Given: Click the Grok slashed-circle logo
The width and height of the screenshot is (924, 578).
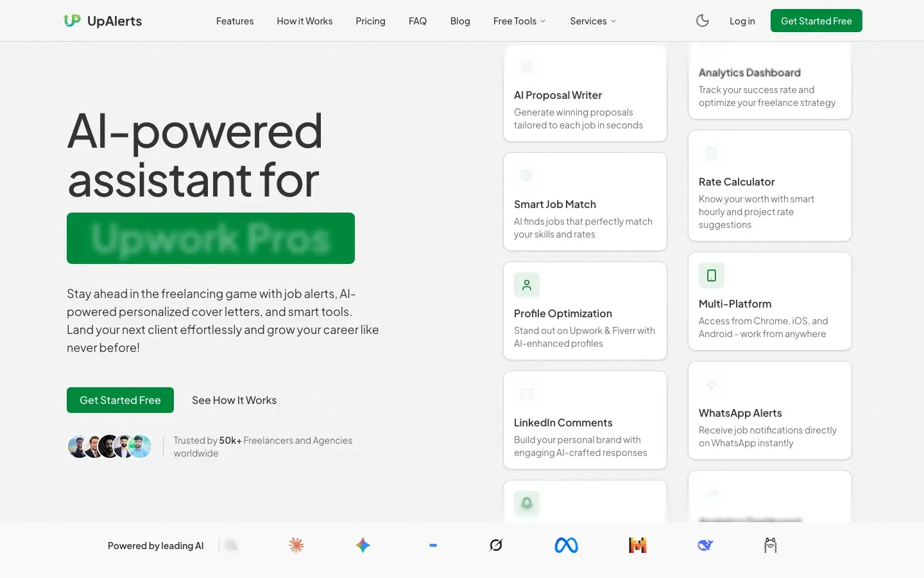Looking at the screenshot, I should point(496,545).
